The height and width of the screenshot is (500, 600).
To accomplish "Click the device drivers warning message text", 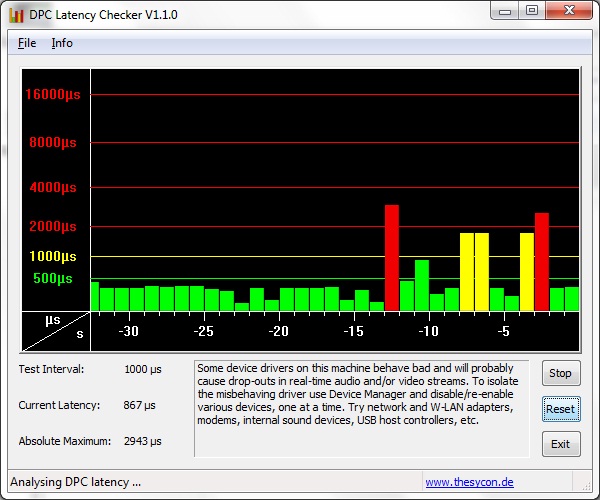I will coord(358,394).
